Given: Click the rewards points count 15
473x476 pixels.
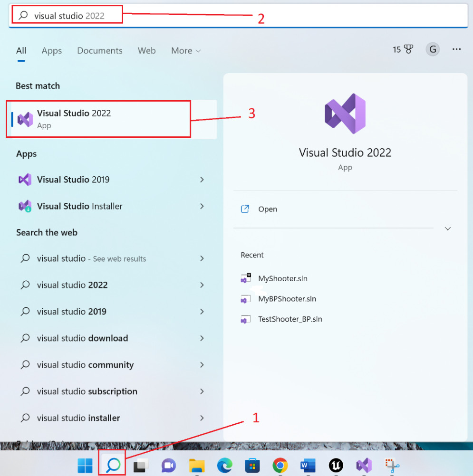Looking at the screenshot, I should pos(396,49).
